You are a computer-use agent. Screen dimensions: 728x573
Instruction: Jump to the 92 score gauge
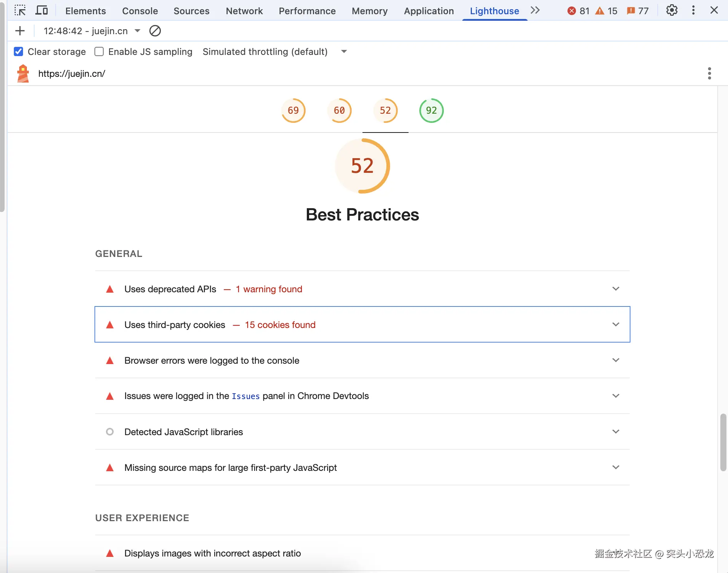point(432,111)
